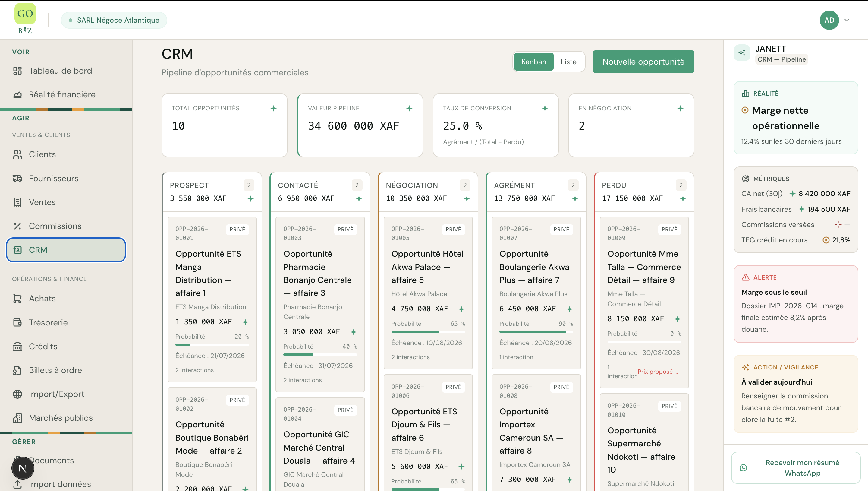Expand the account menu chevron
The width and height of the screenshot is (868, 491).
coord(847,20)
